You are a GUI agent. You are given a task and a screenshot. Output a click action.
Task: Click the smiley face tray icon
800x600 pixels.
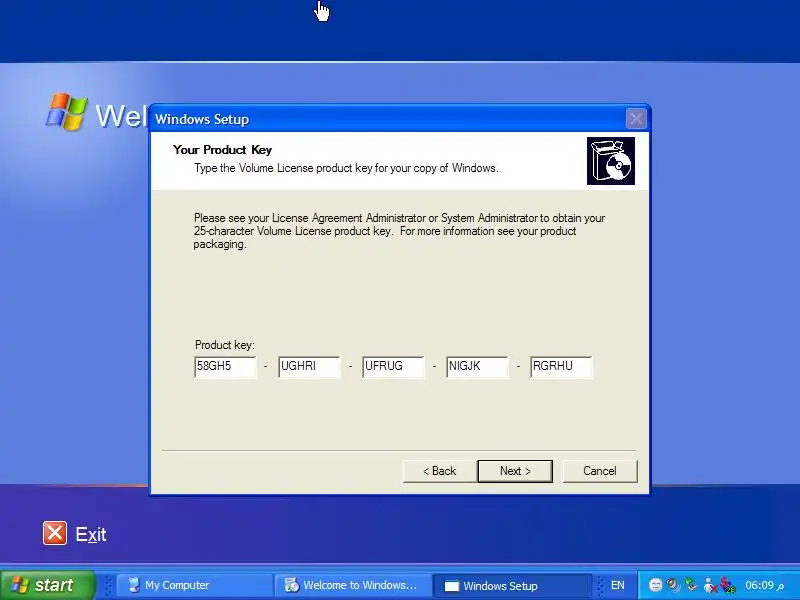tap(656, 585)
